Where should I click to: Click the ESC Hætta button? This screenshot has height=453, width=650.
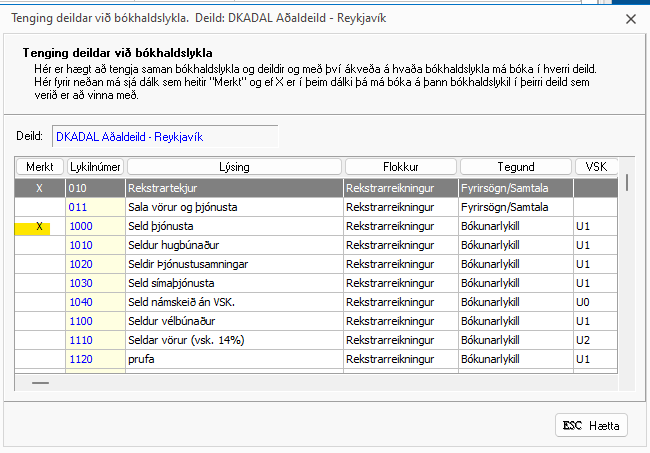click(x=591, y=426)
